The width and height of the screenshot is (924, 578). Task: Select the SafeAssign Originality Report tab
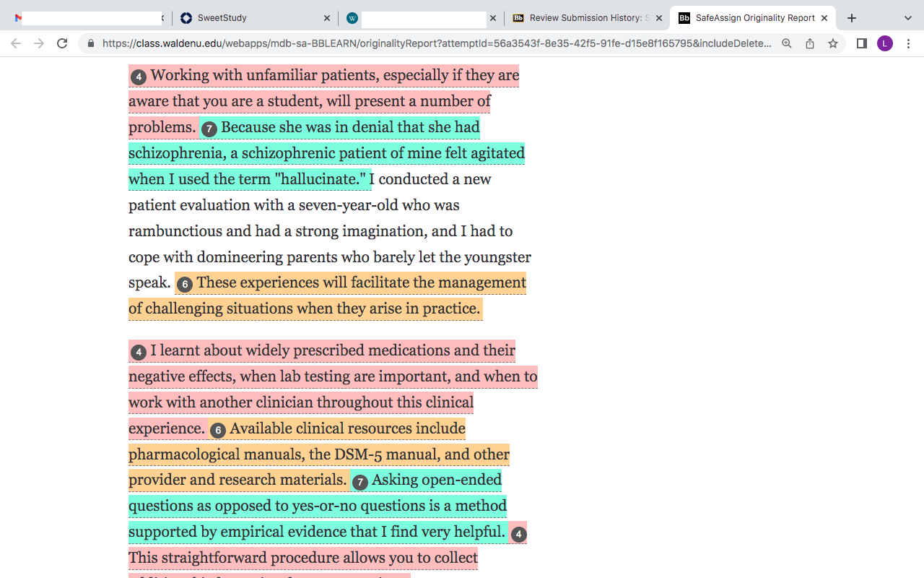tap(752, 18)
